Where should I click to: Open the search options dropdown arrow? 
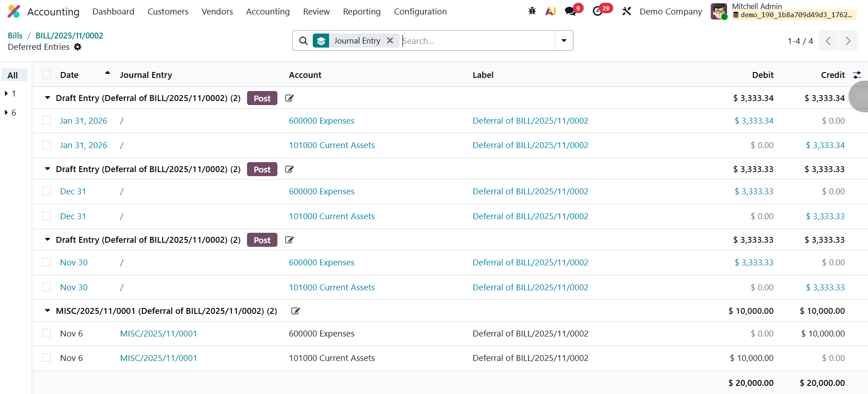click(564, 41)
